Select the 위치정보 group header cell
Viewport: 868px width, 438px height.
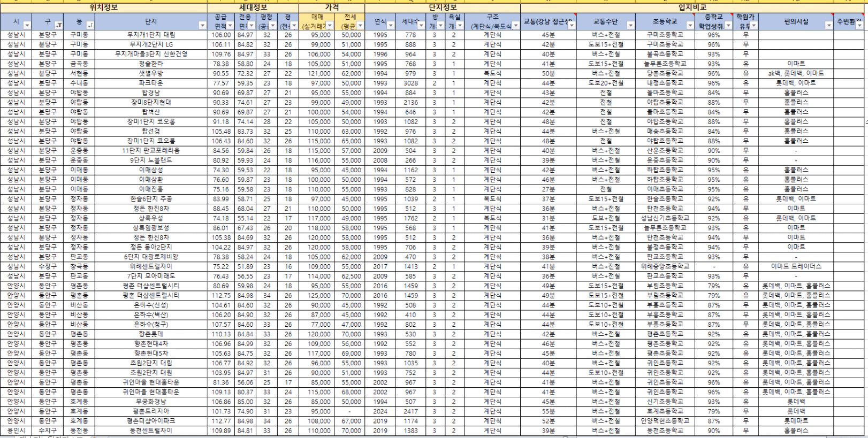[104, 7]
